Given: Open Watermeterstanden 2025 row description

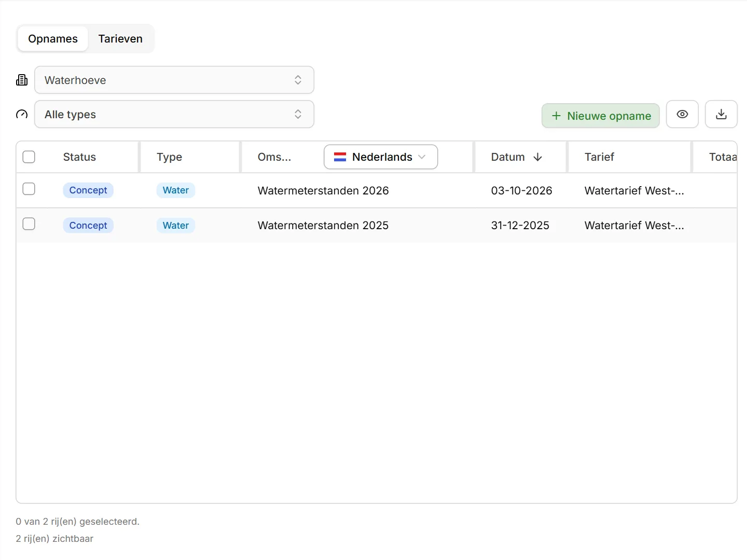Looking at the screenshot, I should coord(323,226).
